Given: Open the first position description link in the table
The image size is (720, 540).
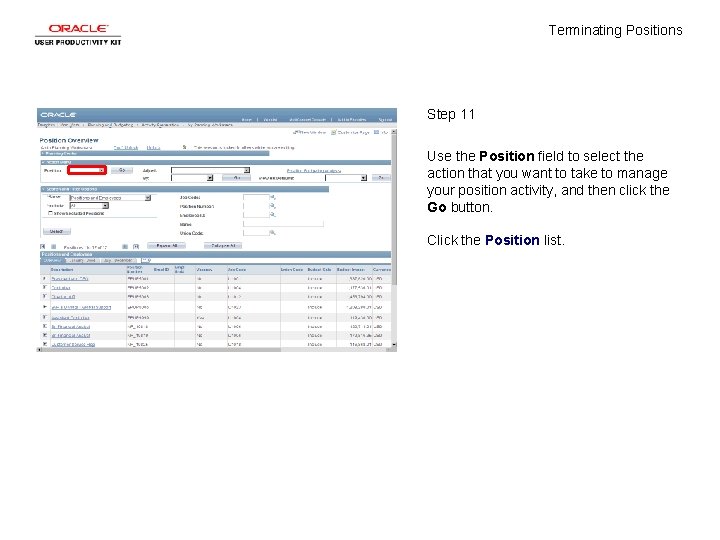Looking at the screenshot, I should (69, 279).
